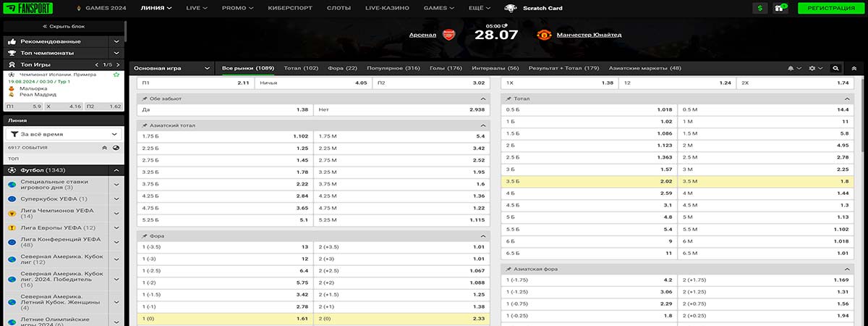
Task: Expand Лига Европы УЕФА league
Action: [x=116, y=227]
